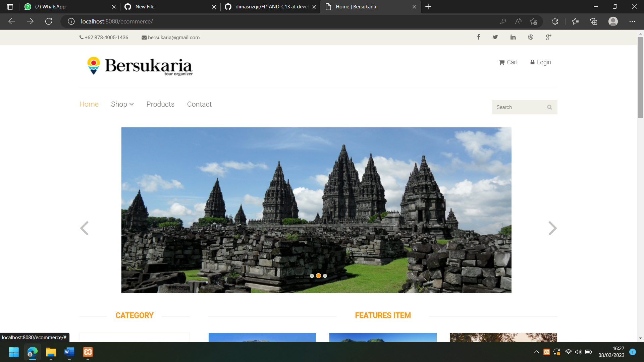Click the search magnifier icon

coord(549,107)
